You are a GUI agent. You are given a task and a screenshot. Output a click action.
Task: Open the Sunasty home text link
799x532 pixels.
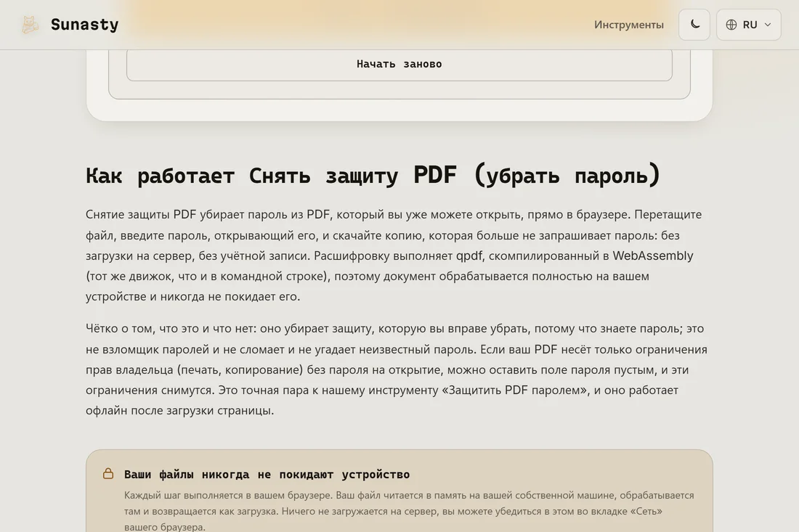(x=84, y=25)
